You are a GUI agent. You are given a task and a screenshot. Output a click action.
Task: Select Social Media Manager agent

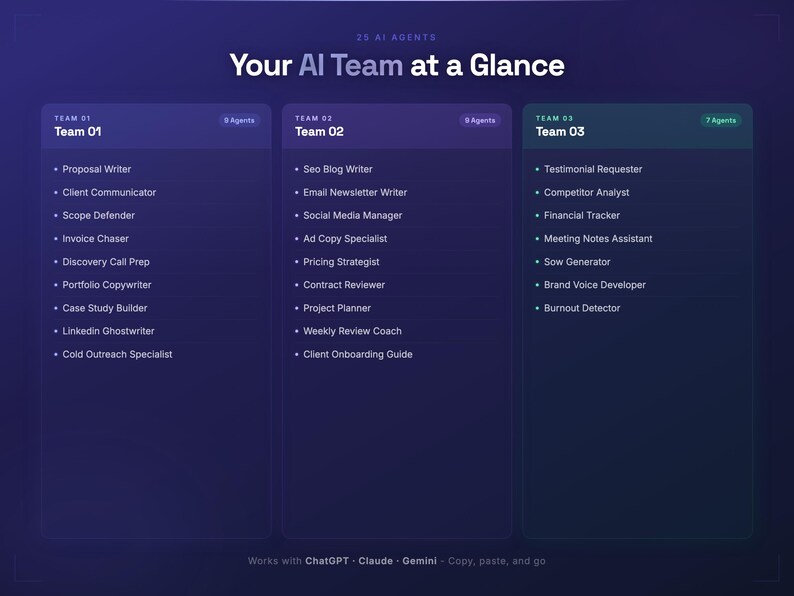[352, 215]
